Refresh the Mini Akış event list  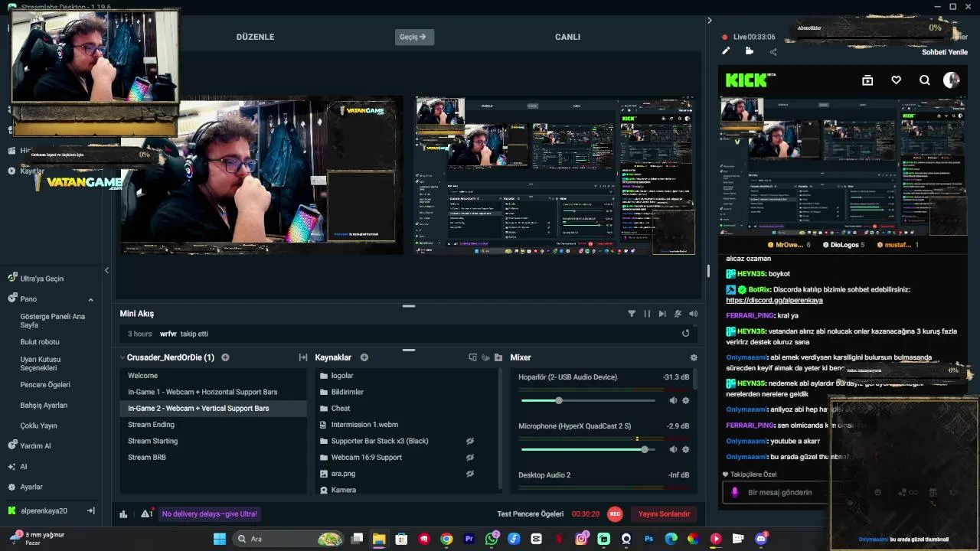click(685, 334)
